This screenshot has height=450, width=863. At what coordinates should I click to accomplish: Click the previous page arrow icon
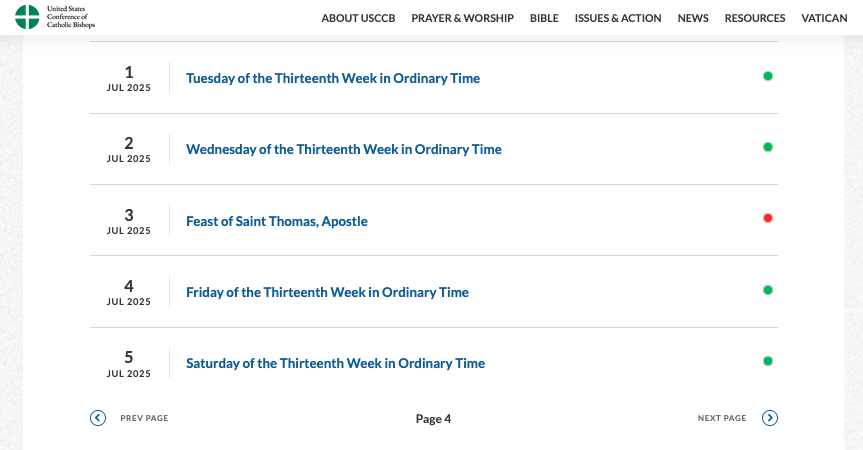point(98,418)
